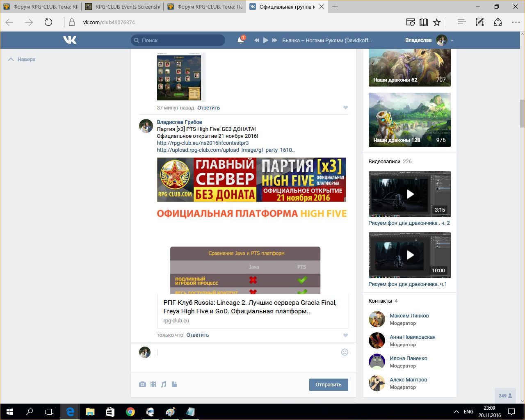Screen dimensions: 525x420
Task: Open a new browser tab
Action: coord(335,7)
